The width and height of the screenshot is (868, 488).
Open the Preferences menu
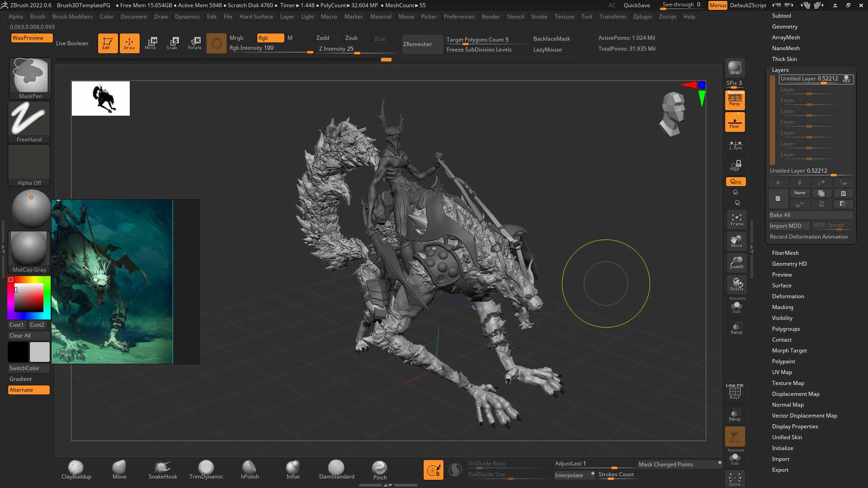(x=459, y=17)
